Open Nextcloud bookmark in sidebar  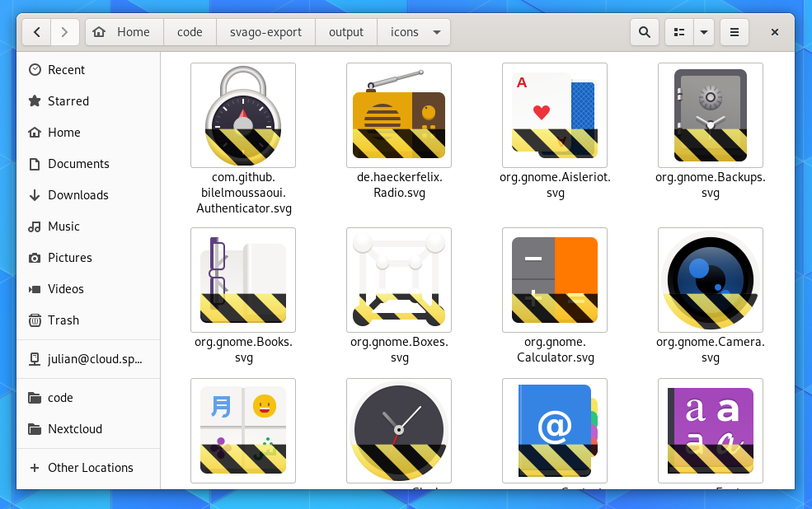tap(88, 429)
